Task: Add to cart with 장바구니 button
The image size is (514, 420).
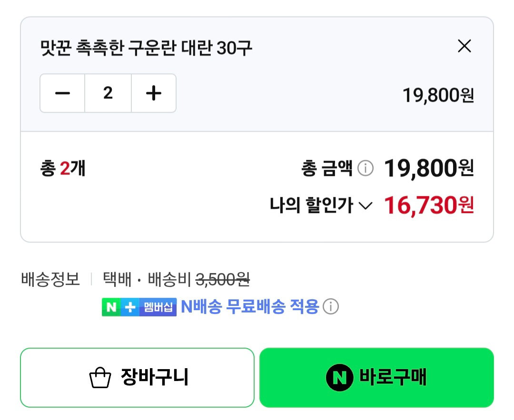Action: click(x=137, y=377)
